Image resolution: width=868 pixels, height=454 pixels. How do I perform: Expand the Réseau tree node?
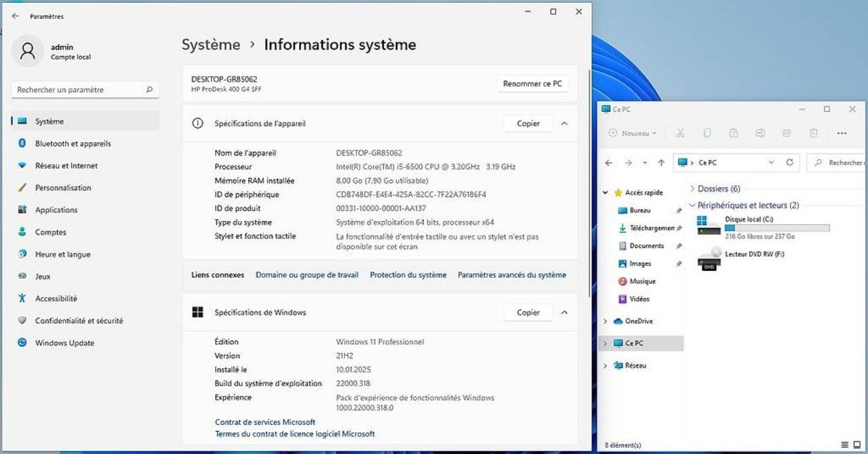coord(606,366)
